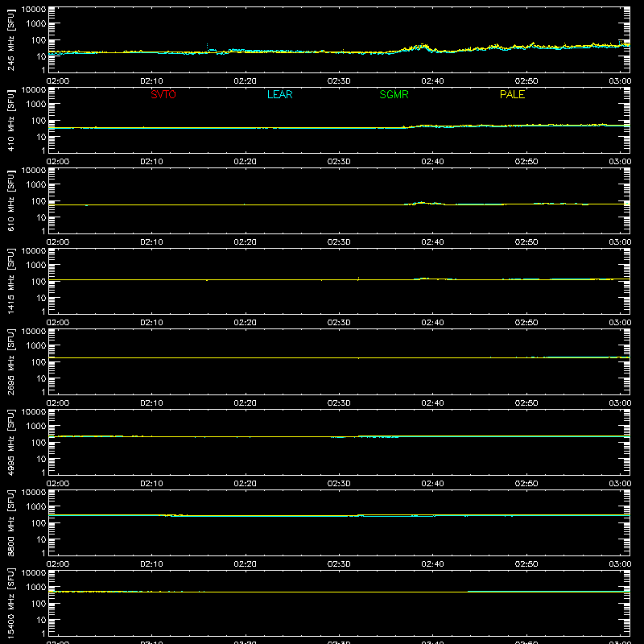Click 03:00 time label below 8800 MHz plot
This screenshot has height=644, width=644.
[620, 564]
